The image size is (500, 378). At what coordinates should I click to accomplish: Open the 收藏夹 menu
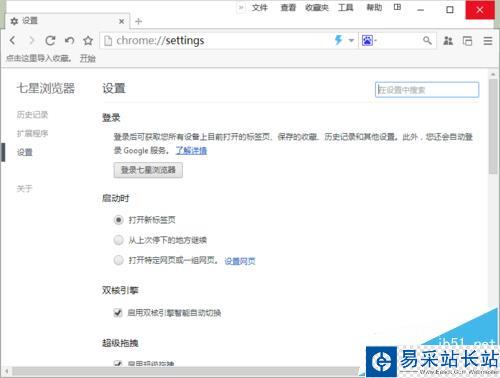point(317,7)
